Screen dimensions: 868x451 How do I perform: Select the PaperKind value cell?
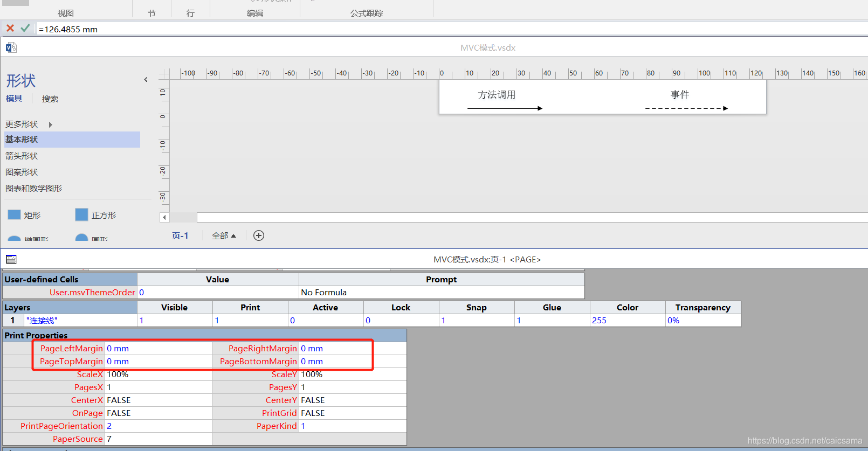click(353, 426)
